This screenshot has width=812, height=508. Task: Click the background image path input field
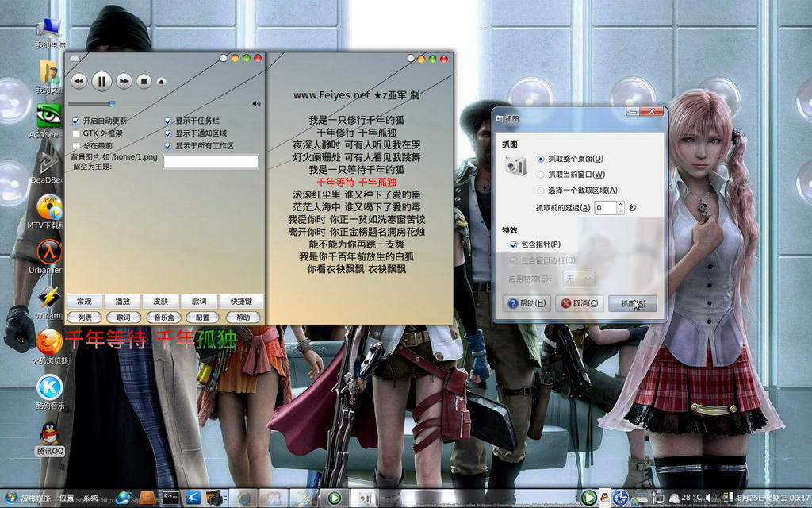211,162
